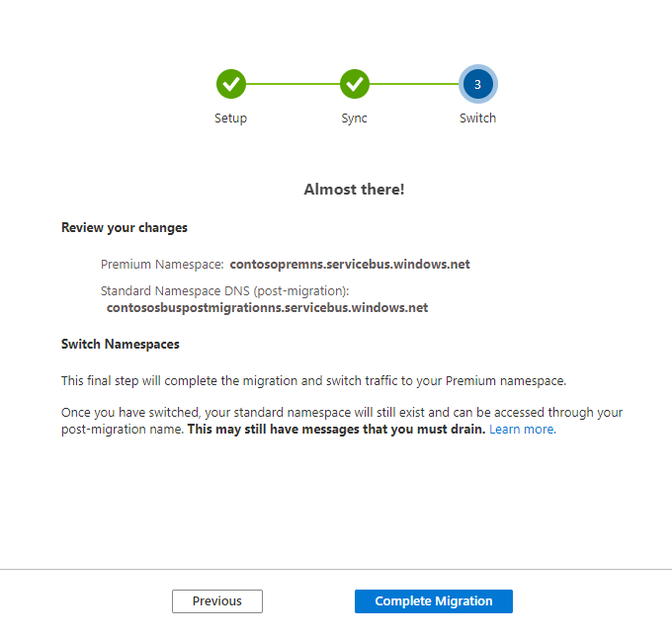This screenshot has height=636, width=672.
Task: Click the Standard Namespace DNS (post-migration) label
Action: click(x=225, y=290)
